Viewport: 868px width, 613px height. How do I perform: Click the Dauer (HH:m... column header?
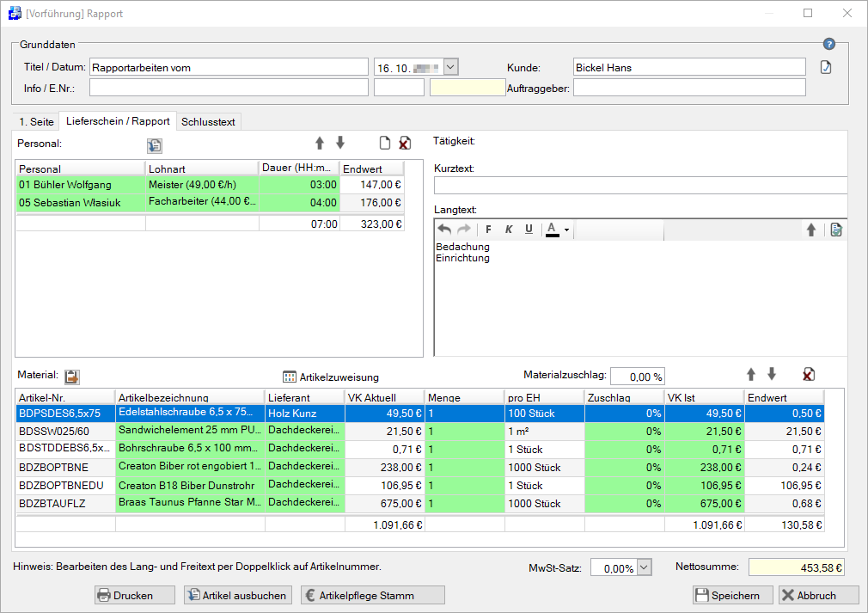click(x=299, y=169)
